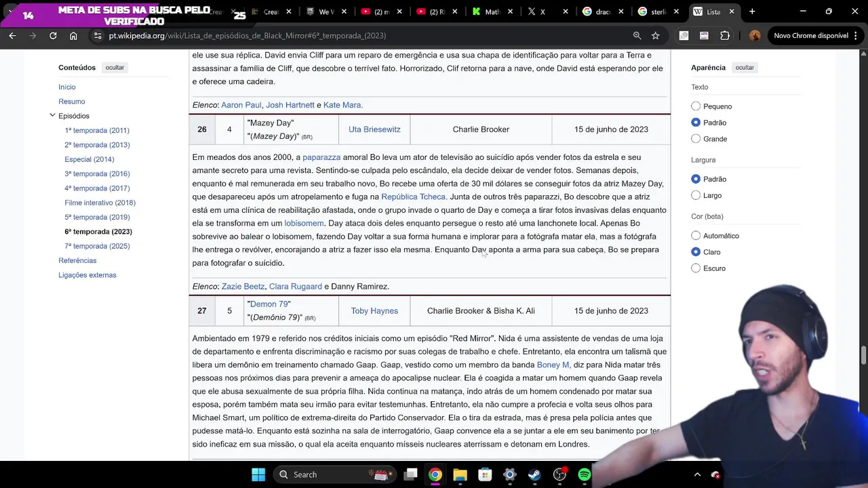868x488 pixels.
Task: Open Spotify from the taskbar
Action: tap(584, 474)
